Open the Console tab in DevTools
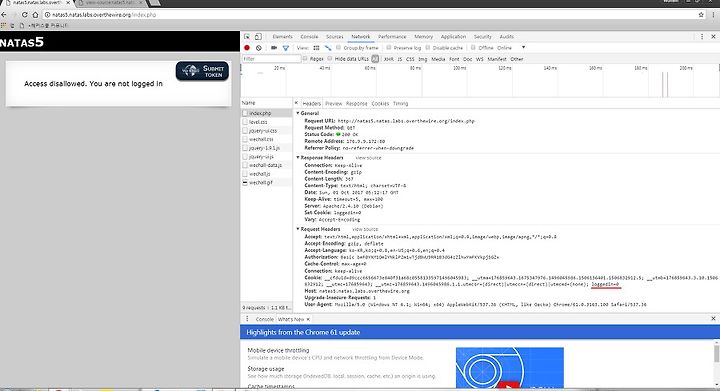The width and height of the screenshot is (720, 391). click(309, 37)
